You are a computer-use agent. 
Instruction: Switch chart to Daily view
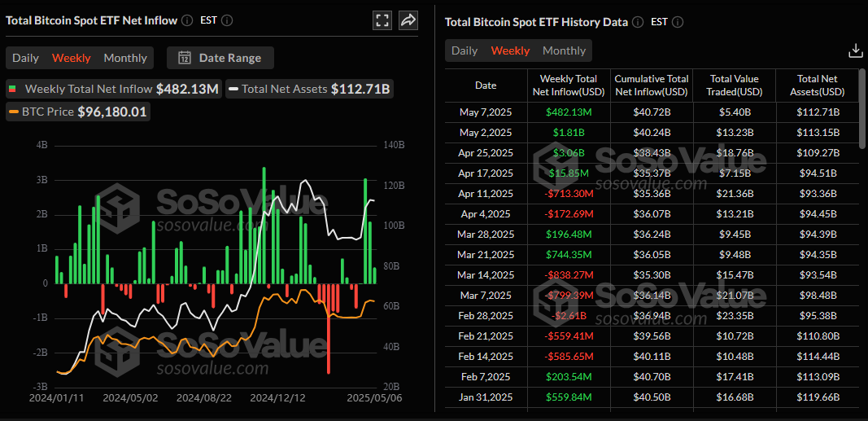(25, 58)
